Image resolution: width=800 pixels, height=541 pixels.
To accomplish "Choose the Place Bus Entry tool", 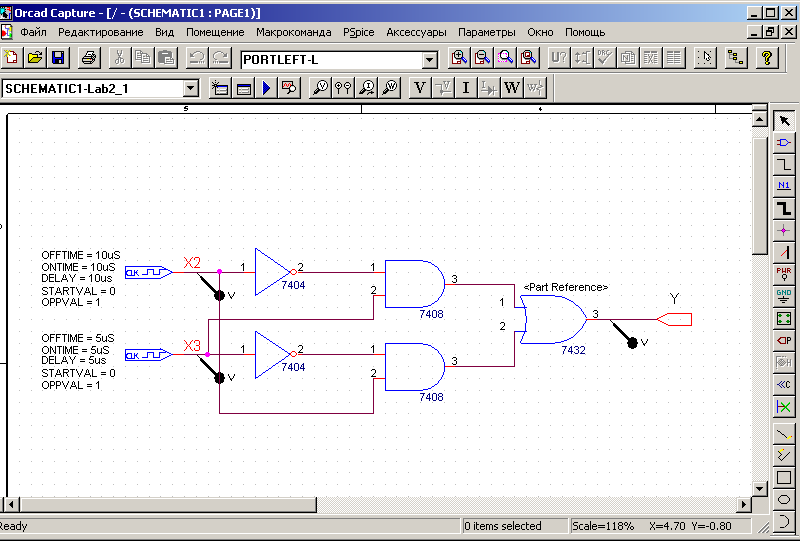I will point(784,252).
